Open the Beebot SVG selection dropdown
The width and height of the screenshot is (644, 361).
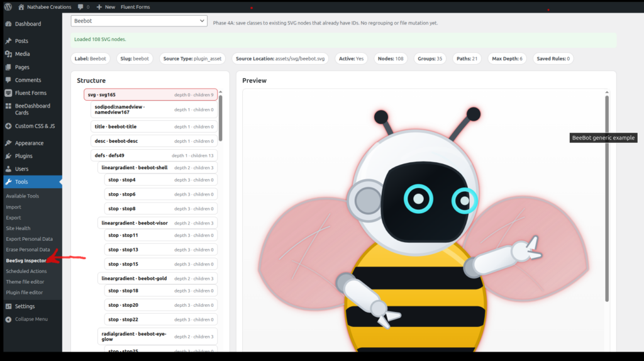tap(139, 21)
